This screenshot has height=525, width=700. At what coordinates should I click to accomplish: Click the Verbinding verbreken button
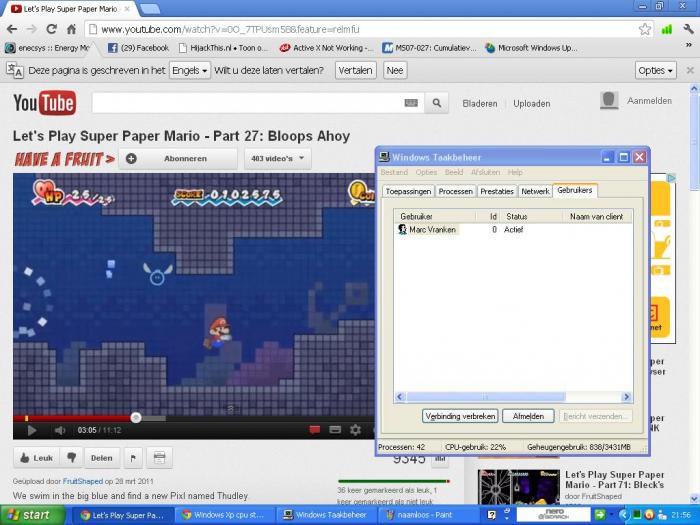coord(460,416)
